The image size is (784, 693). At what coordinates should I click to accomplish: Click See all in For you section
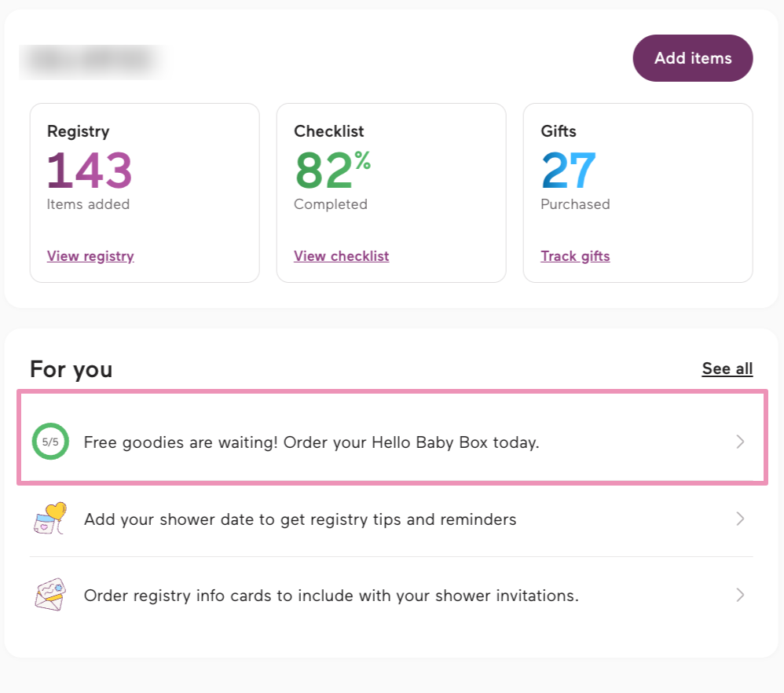[727, 368]
